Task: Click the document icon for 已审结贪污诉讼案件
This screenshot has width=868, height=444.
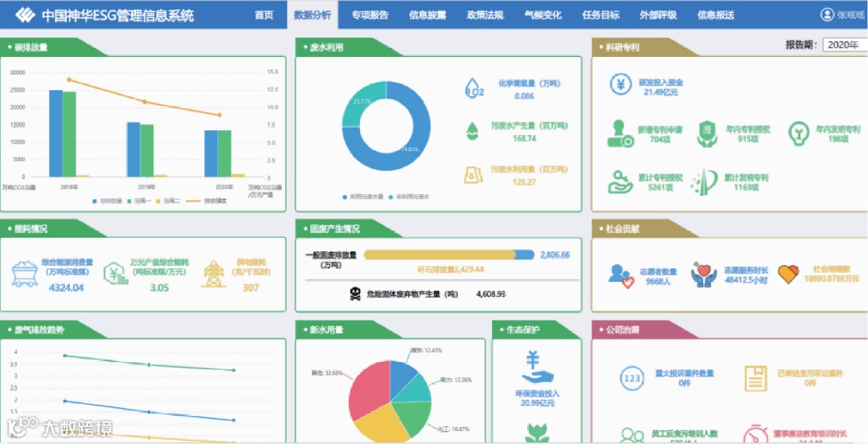Action: (x=755, y=378)
